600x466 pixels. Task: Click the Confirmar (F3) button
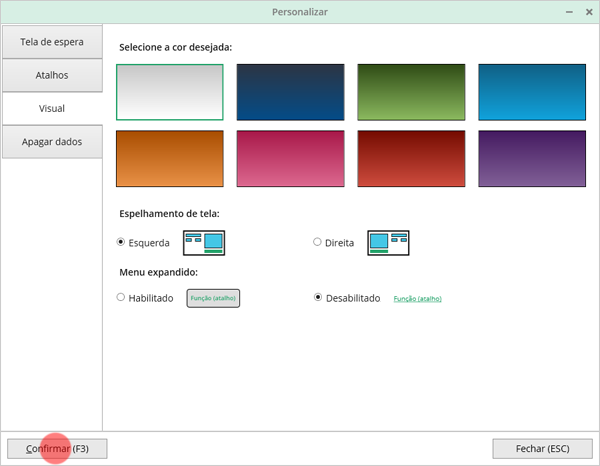(x=57, y=448)
